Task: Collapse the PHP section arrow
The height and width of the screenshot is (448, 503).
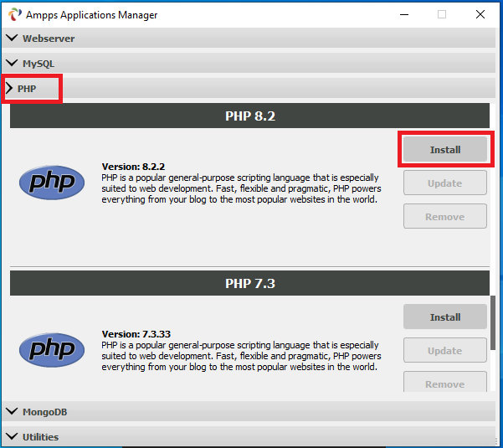Action: click(9, 88)
